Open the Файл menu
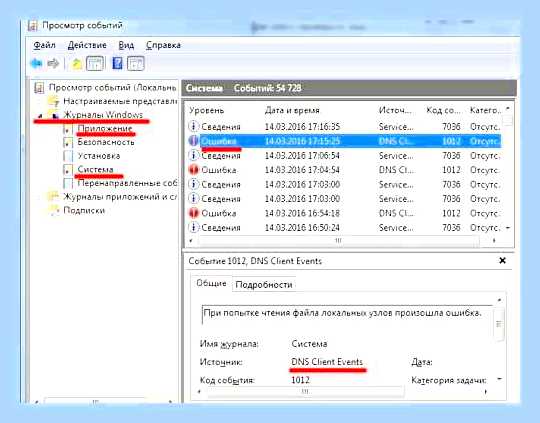540x423 pixels. [44, 45]
